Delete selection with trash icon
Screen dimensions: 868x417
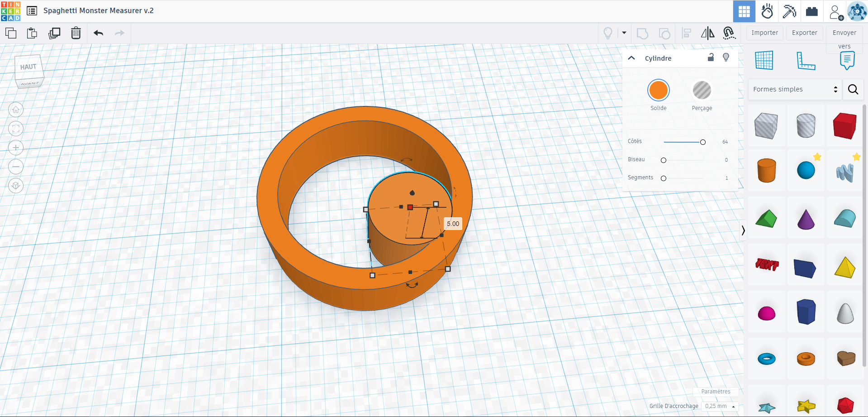pyautogui.click(x=76, y=33)
